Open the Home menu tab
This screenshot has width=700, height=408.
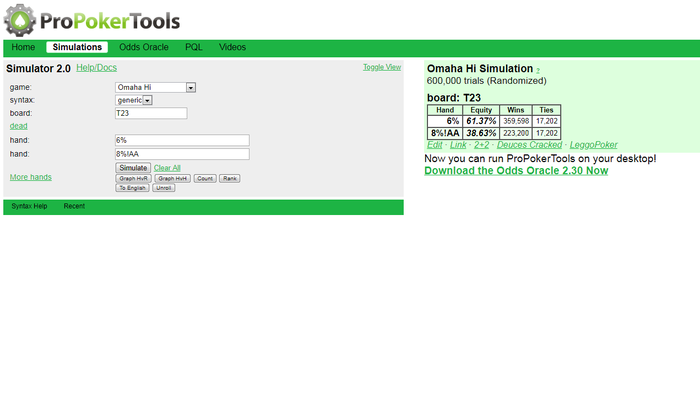point(23,47)
